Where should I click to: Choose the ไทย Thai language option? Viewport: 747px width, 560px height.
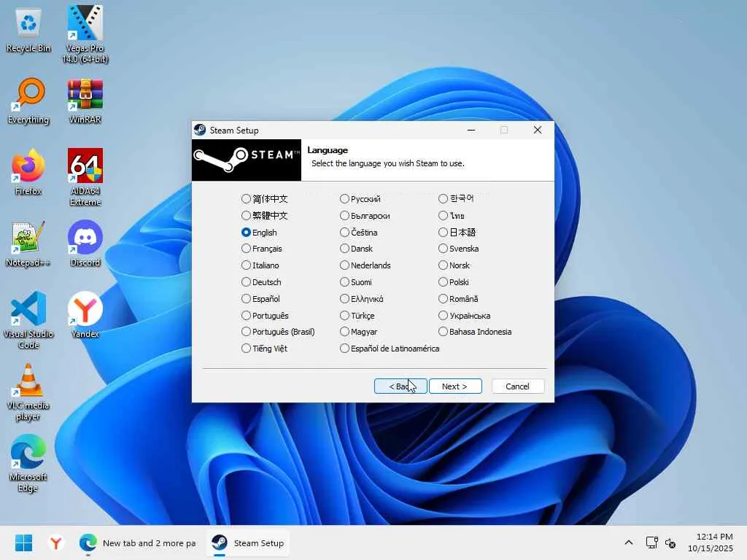click(x=452, y=215)
